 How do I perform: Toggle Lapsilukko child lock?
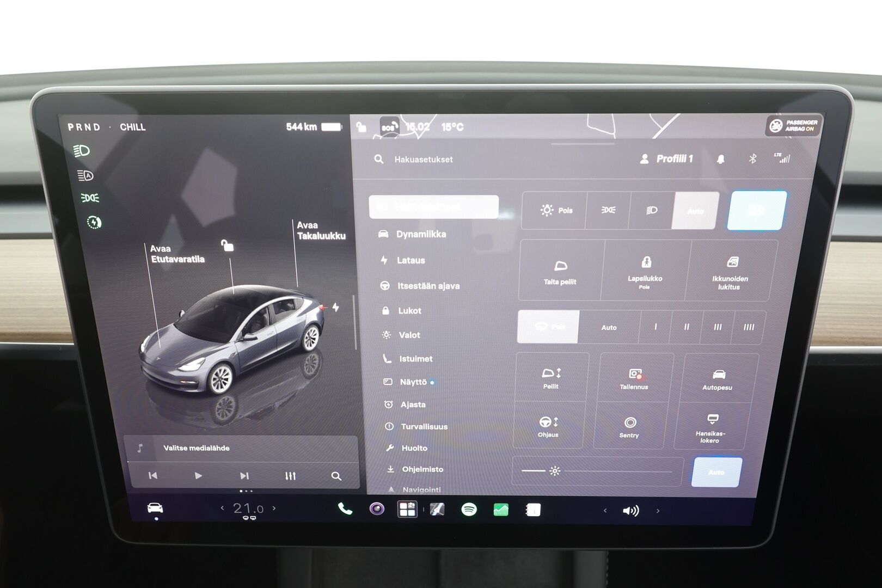(x=645, y=271)
